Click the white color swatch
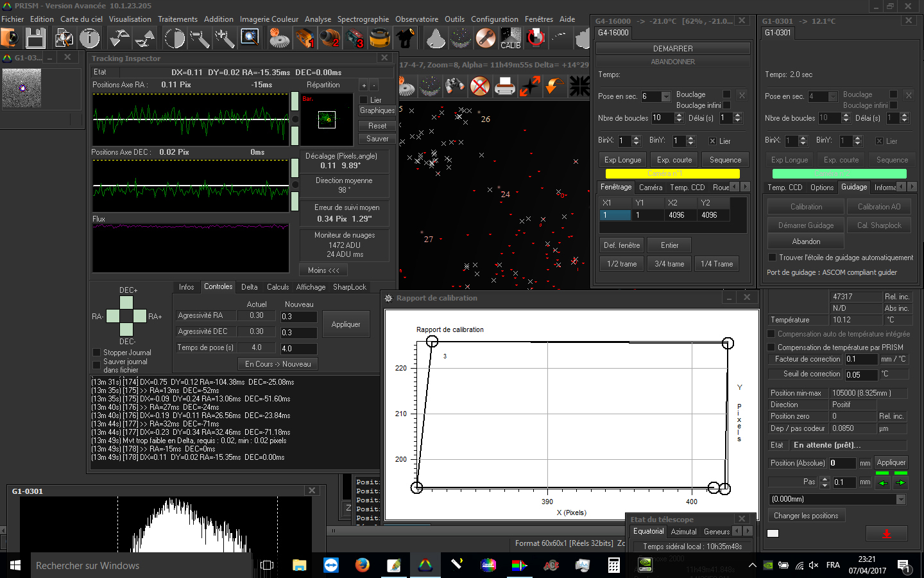 point(773,533)
